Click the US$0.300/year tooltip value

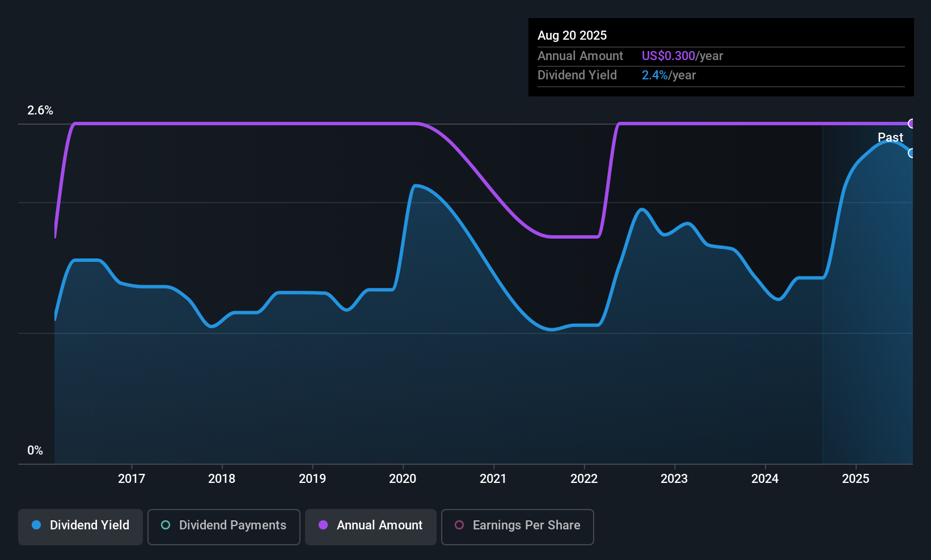coord(682,56)
